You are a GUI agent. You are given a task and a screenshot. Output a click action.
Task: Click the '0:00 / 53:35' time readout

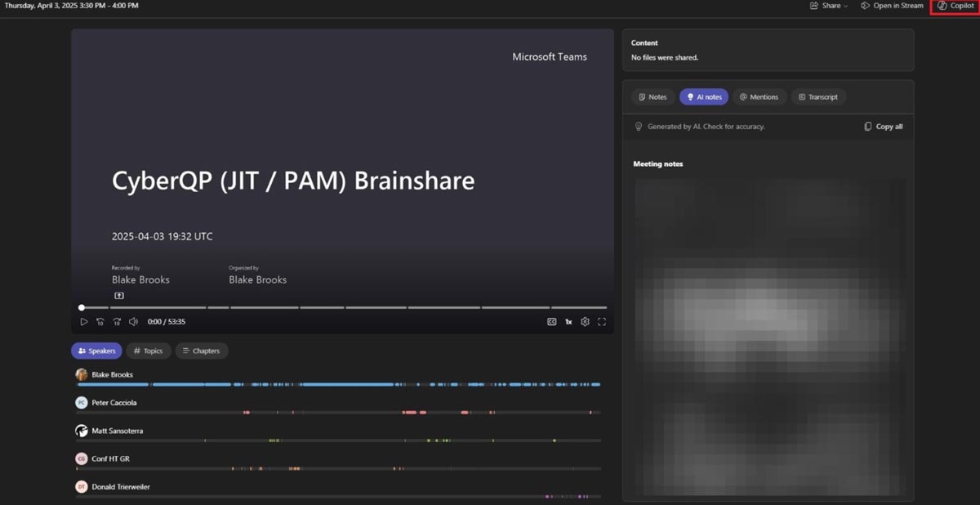(167, 322)
